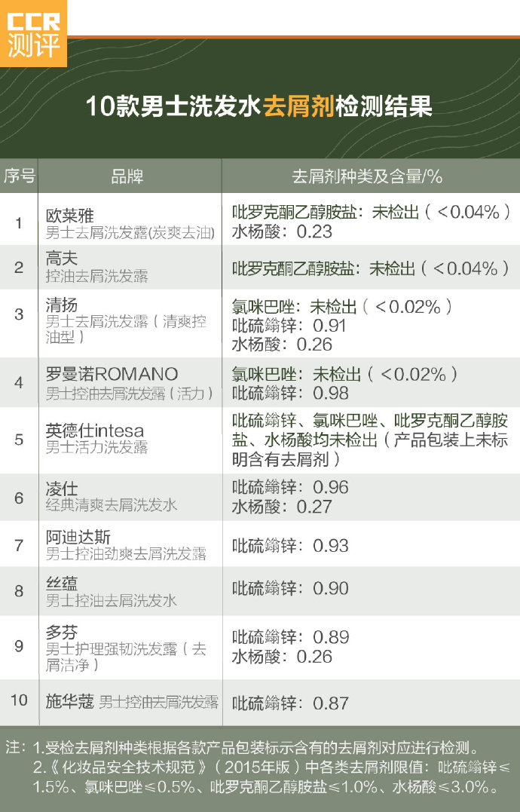
Task: Click footnote 2 citing 化妆品安全技术规范
Action: coord(271,777)
